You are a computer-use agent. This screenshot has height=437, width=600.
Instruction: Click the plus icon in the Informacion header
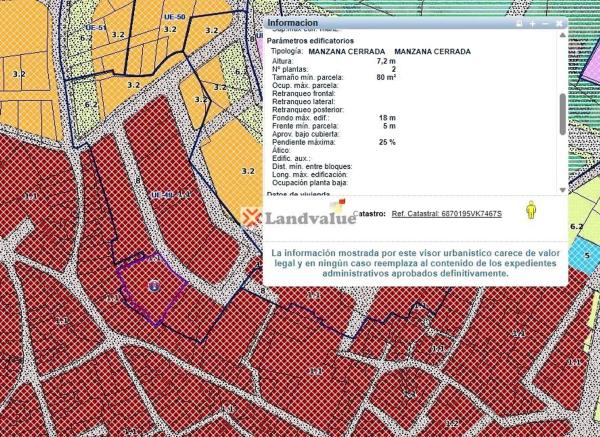[533, 22]
